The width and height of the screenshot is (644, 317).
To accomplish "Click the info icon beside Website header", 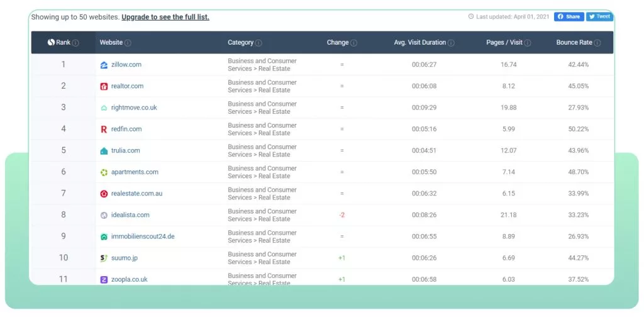I will (x=128, y=43).
